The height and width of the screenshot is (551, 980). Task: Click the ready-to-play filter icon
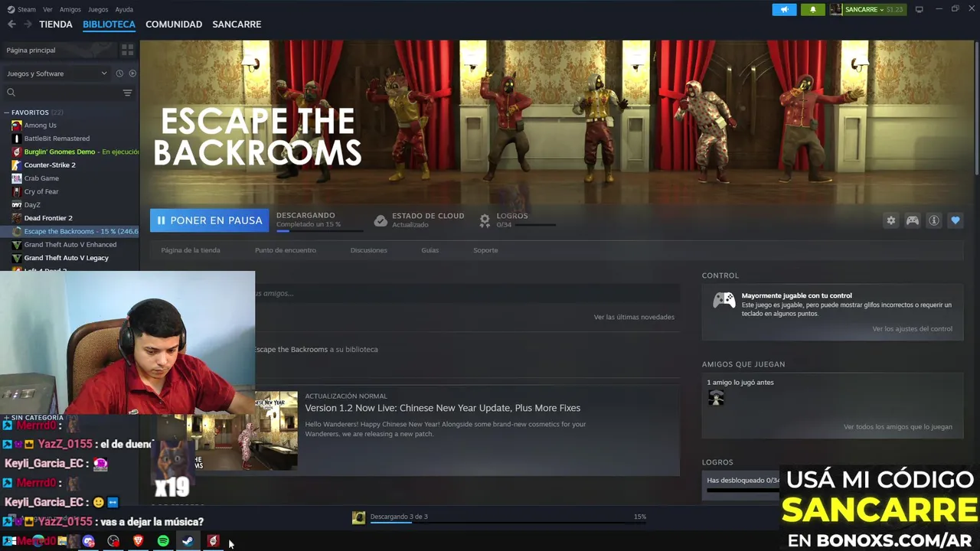[x=132, y=73]
